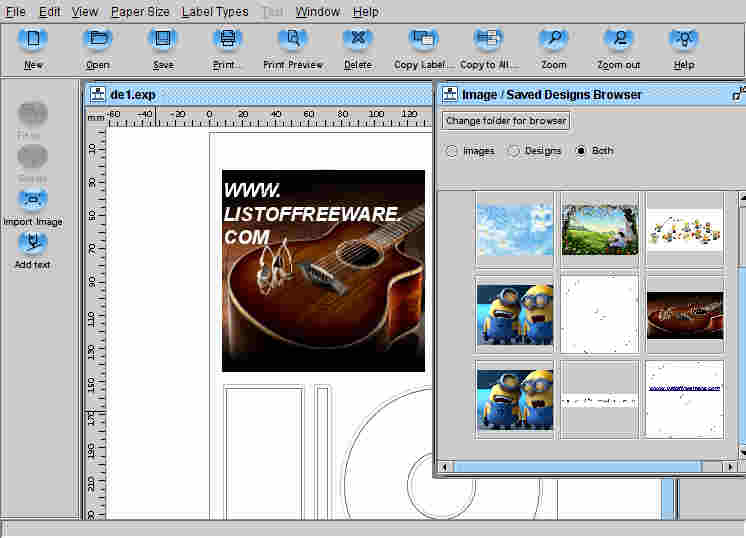Click the Zoom out toolbar icon
The width and height of the screenshot is (746, 538).
pos(618,39)
